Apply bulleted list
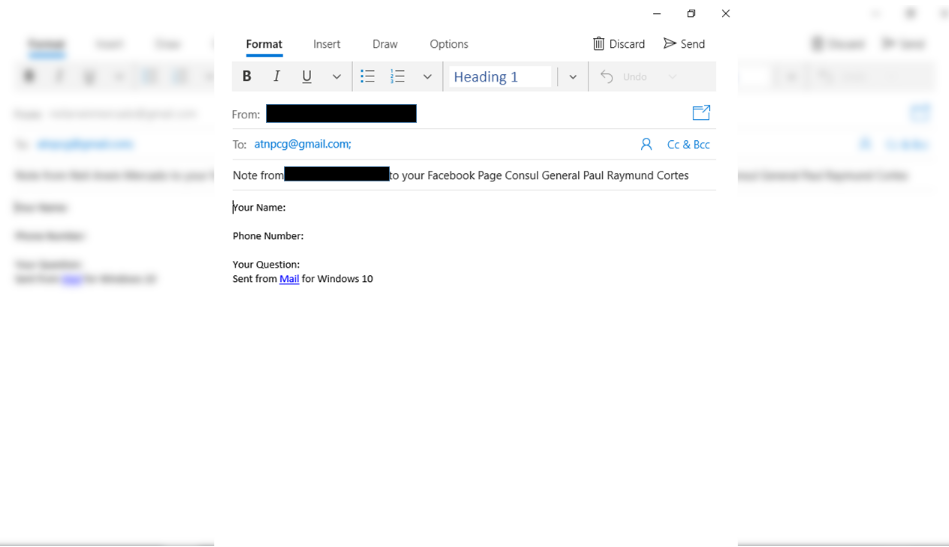This screenshot has width=949, height=547. [x=367, y=76]
